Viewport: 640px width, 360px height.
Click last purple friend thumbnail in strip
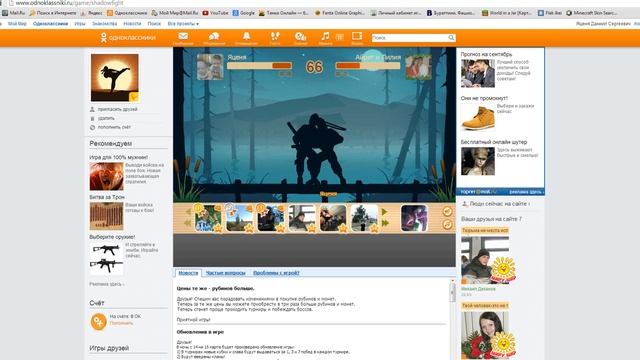[414, 218]
